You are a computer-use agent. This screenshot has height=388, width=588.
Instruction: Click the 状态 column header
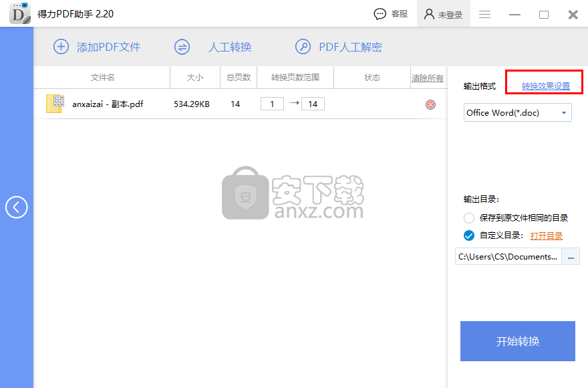click(x=372, y=78)
